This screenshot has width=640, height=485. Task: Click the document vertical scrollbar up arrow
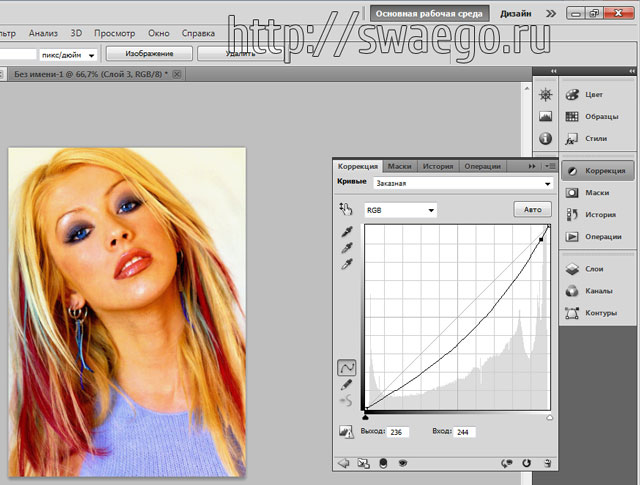pyautogui.click(x=527, y=88)
